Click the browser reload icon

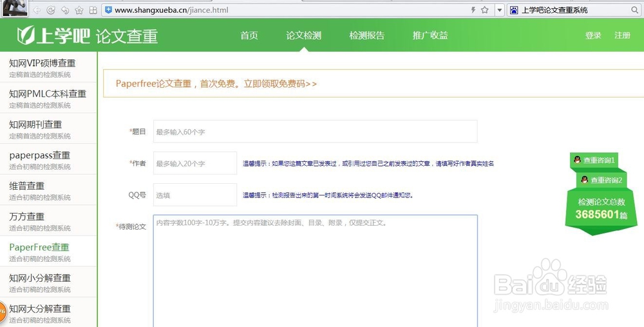pyautogui.click(x=51, y=10)
